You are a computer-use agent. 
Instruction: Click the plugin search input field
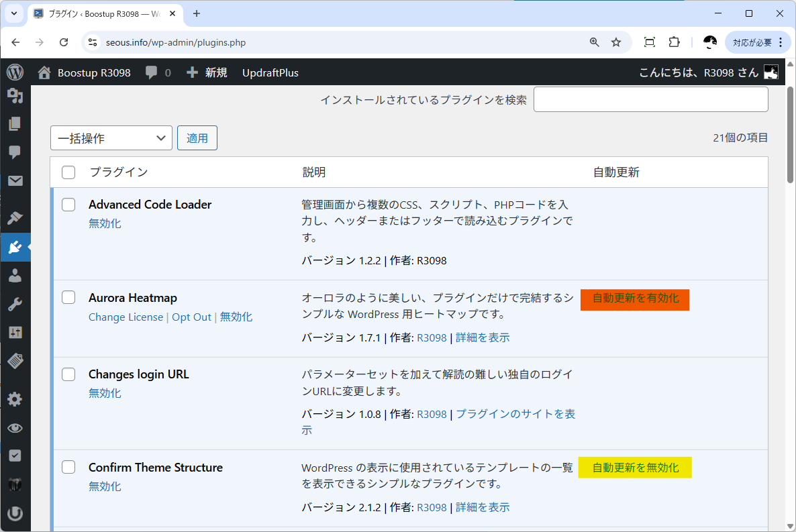(x=650, y=99)
